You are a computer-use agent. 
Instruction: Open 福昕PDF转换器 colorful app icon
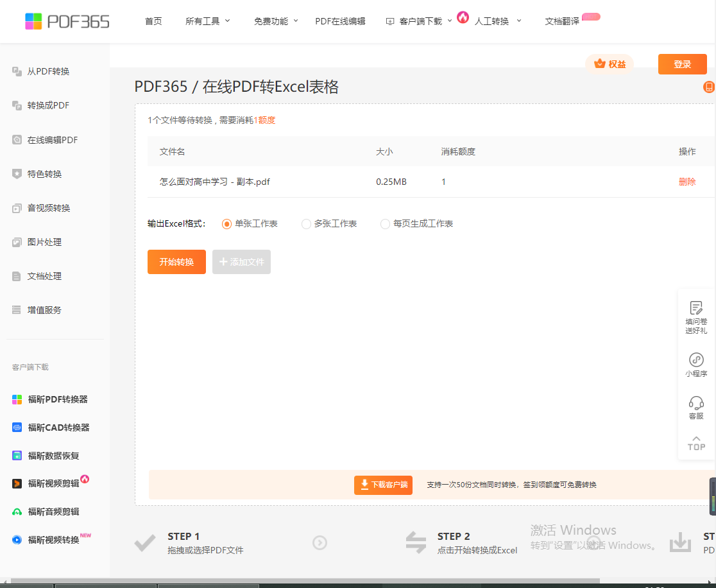[17, 399]
